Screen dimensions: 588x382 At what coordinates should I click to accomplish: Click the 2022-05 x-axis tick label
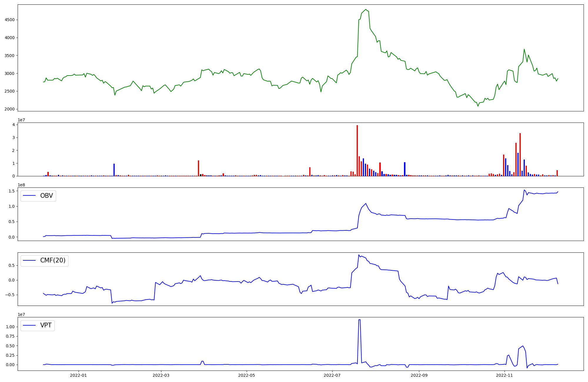point(246,375)
